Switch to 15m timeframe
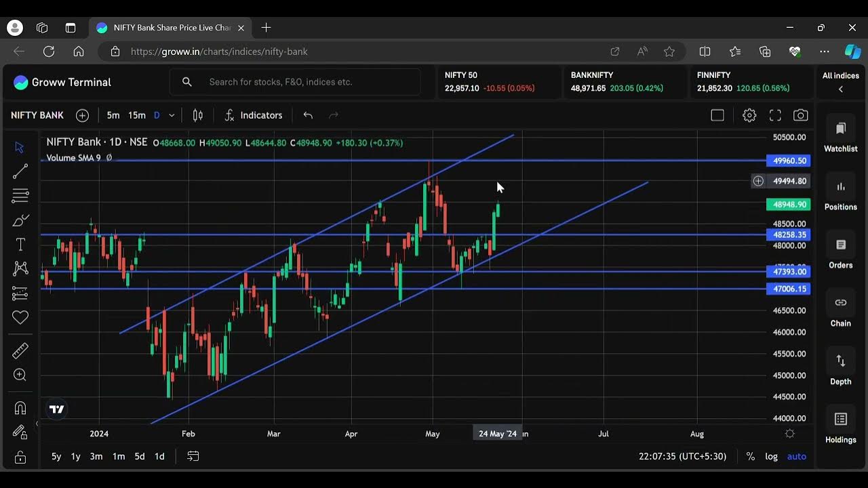Image resolution: width=868 pixels, height=488 pixels. pos(137,115)
